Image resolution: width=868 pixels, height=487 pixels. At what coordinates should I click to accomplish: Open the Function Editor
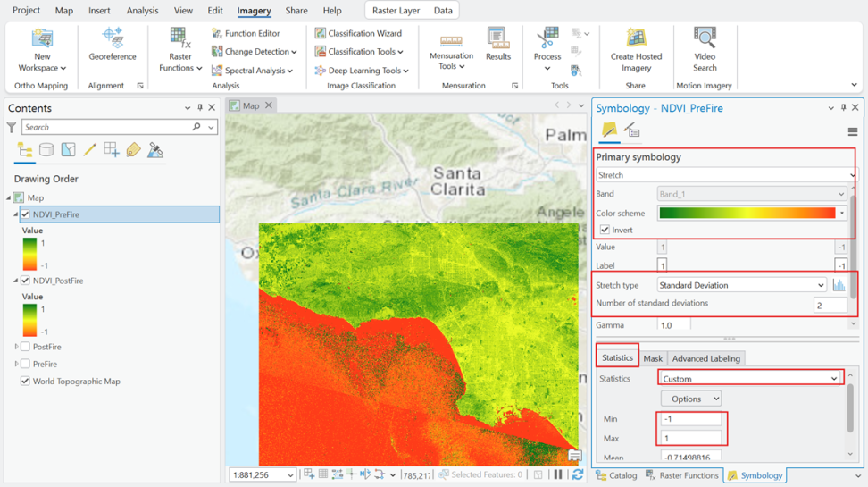[246, 33]
